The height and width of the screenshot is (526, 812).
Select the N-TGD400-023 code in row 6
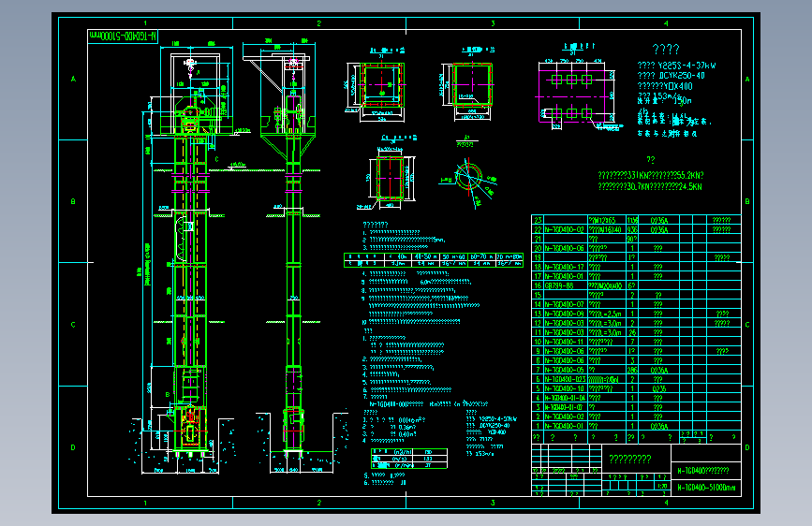(x=565, y=379)
